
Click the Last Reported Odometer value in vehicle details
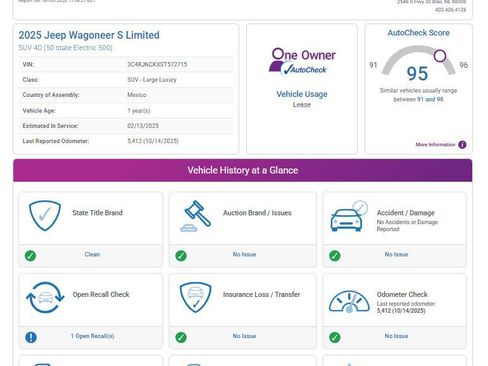pos(153,141)
